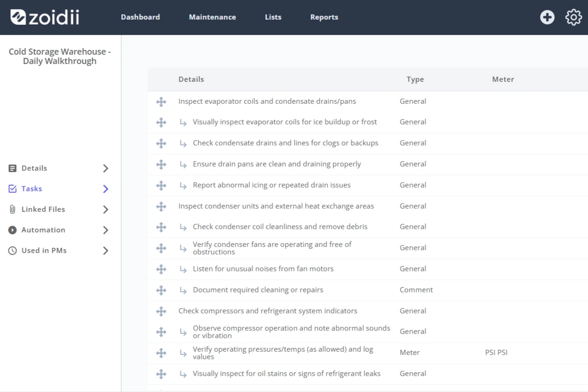Click the move handle for Document required cleaning row
Viewport: 588px width, 392px height.
tap(161, 290)
